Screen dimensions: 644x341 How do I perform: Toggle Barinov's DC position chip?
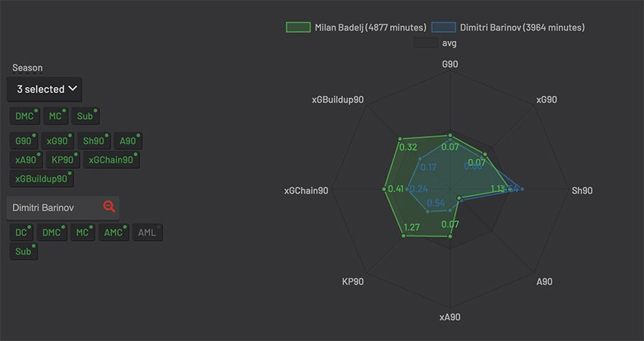tap(22, 232)
